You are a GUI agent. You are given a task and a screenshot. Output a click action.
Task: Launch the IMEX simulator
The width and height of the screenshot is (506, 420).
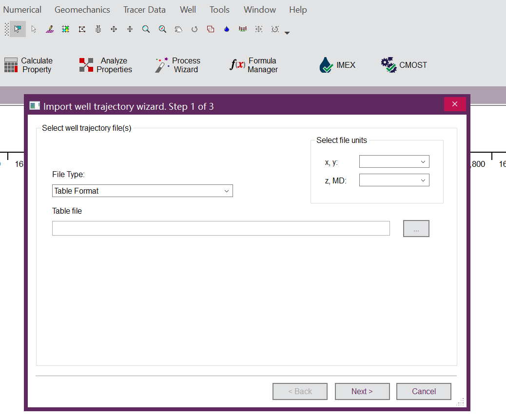(x=337, y=65)
